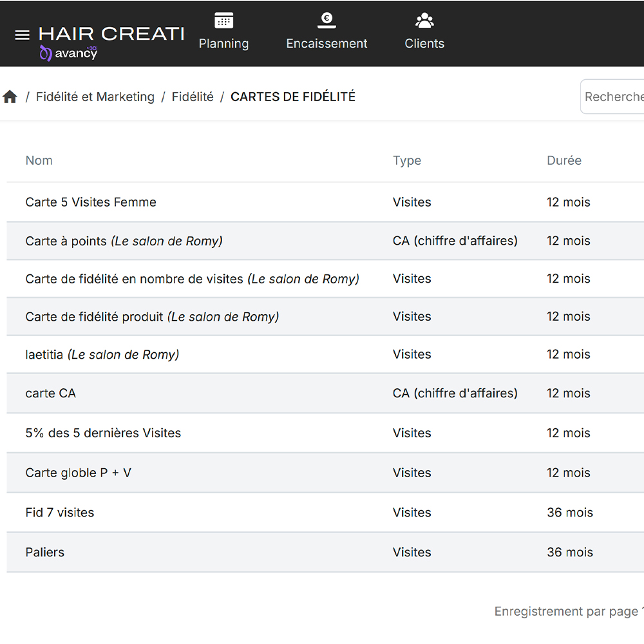Go to home via house icon
Image resolution: width=644 pixels, height=644 pixels.
click(x=10, y=97)
